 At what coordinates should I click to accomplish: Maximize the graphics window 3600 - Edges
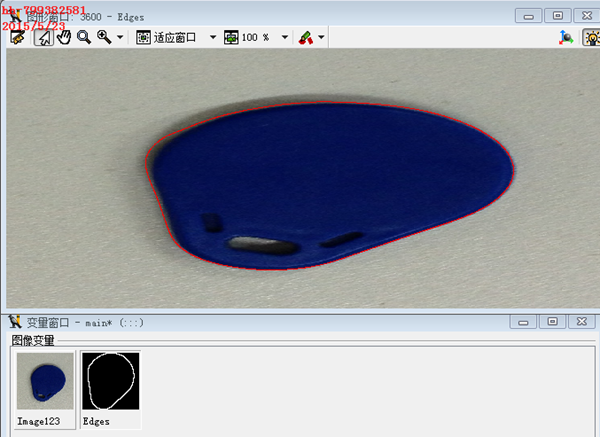[x=558, y=16]
